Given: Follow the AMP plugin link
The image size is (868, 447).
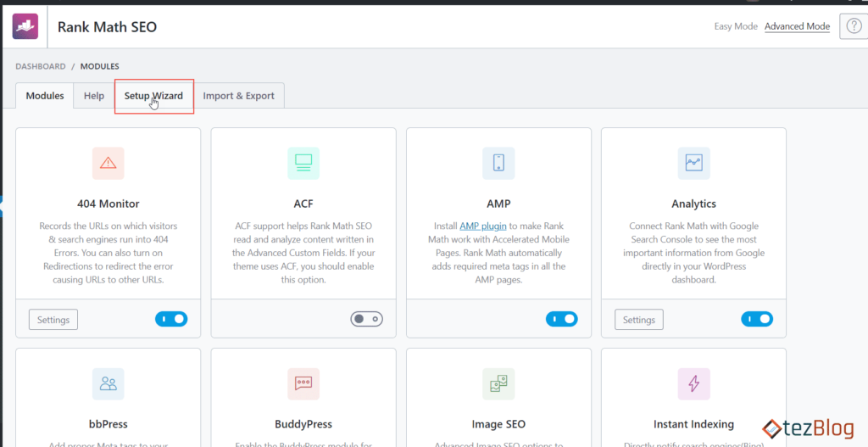Looking at the screenshot, I should [x=482, y=226].
